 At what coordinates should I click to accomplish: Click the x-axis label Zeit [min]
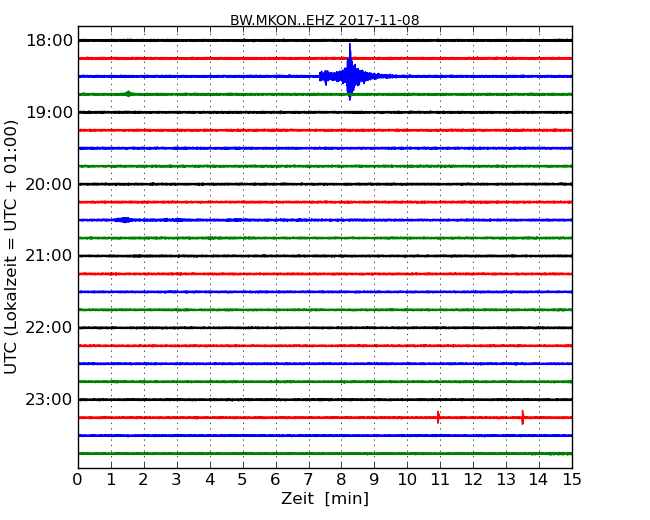(325, 498)
